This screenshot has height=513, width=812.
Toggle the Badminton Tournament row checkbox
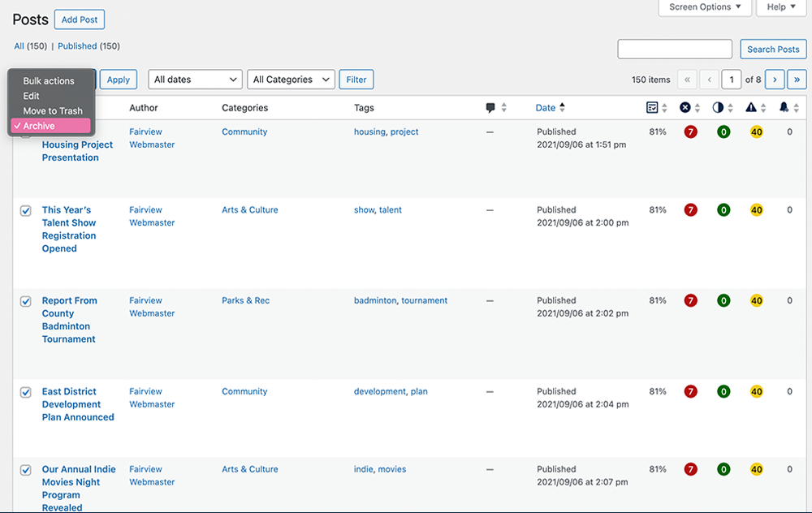pyautogui.click(x=25, y=300)
